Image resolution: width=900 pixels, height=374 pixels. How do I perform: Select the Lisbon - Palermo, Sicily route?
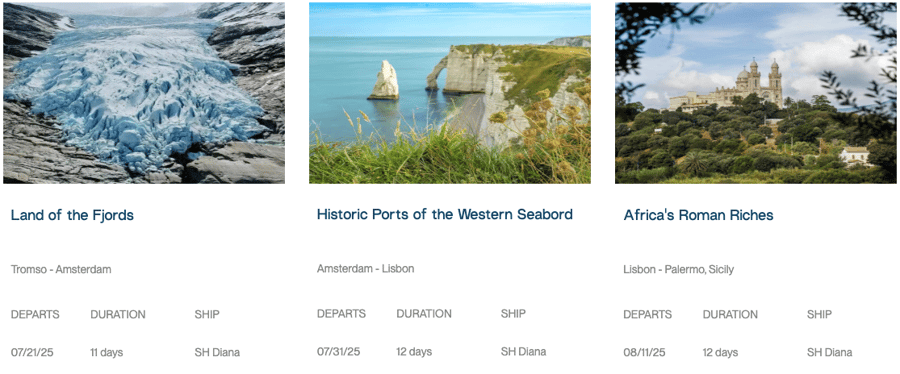click(678, 270)
